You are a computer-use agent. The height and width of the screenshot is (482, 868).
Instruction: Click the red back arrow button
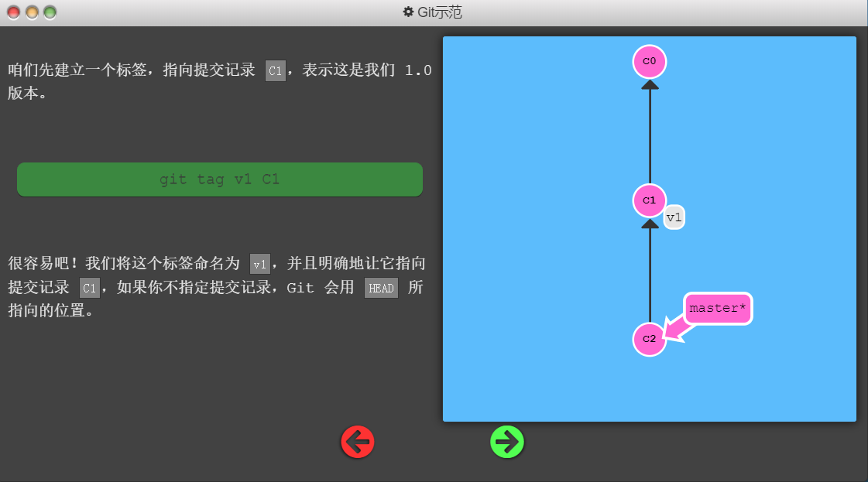[358, 442]
